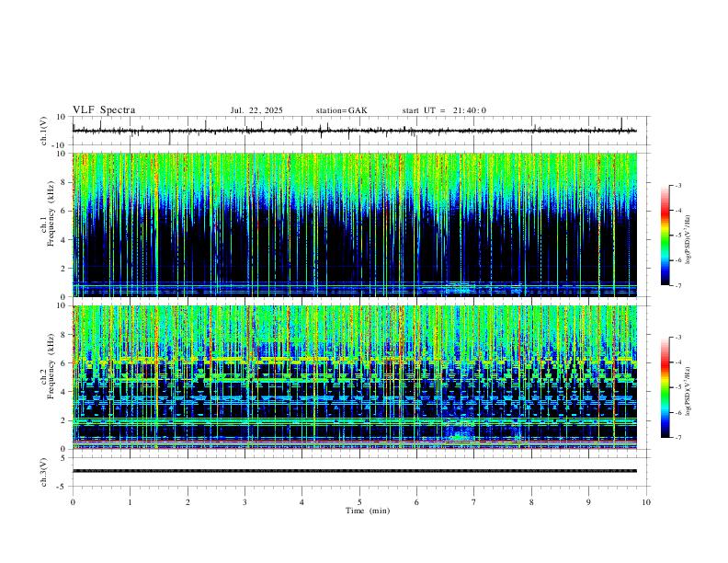Click the 'VLF Spectra' title text
The image size is (728, 563).
tap(104, 110)
